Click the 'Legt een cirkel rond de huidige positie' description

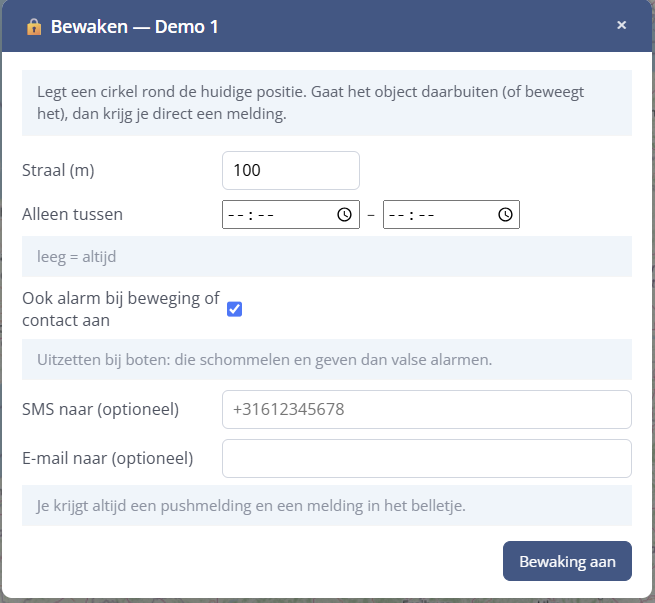[310, 103]
